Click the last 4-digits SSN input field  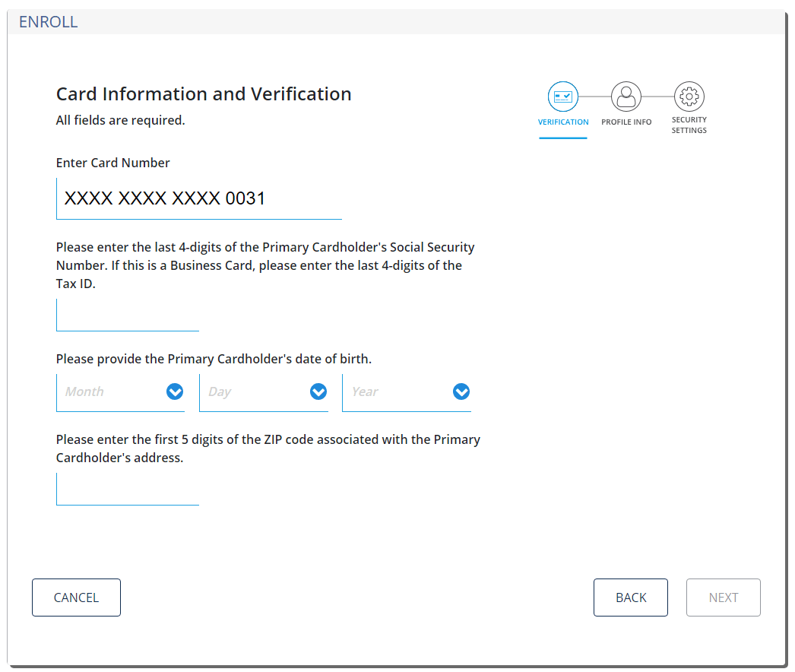[x=128, y=315]
